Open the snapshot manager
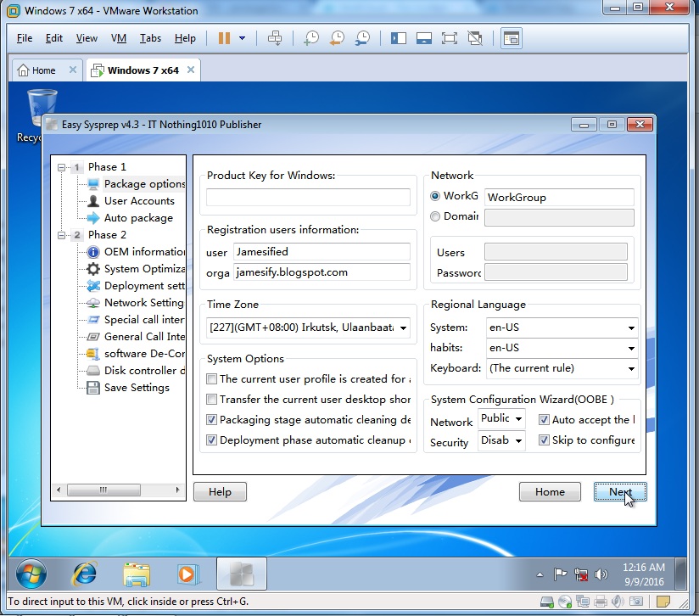 [x=363, y=38]
